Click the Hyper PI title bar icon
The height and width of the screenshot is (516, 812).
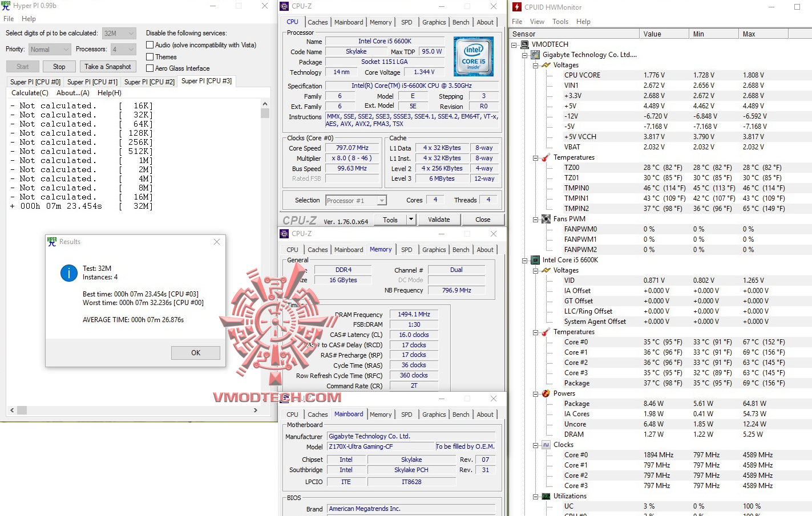coord(6,6)
